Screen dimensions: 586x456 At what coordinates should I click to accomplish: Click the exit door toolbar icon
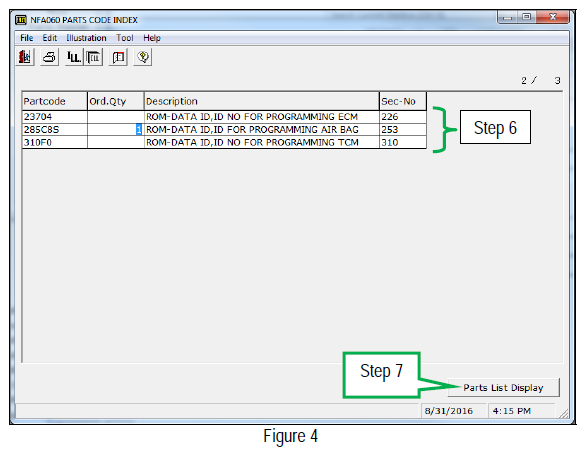point(25,57)
